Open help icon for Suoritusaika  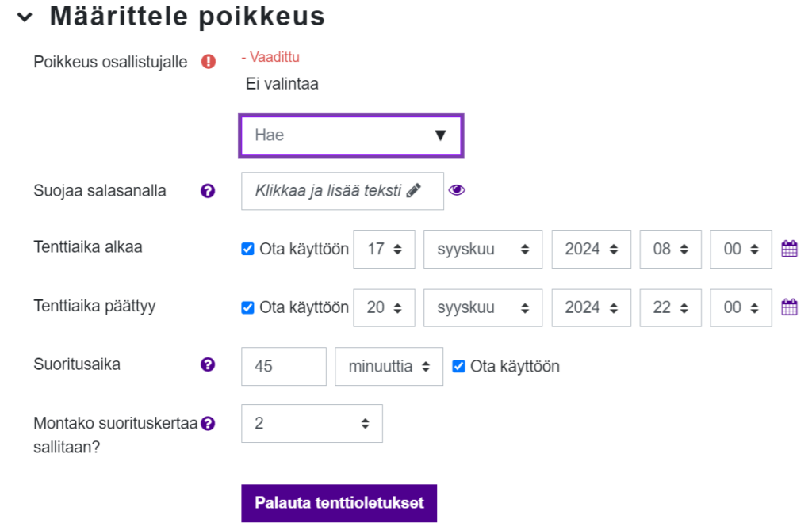[208, 365]
